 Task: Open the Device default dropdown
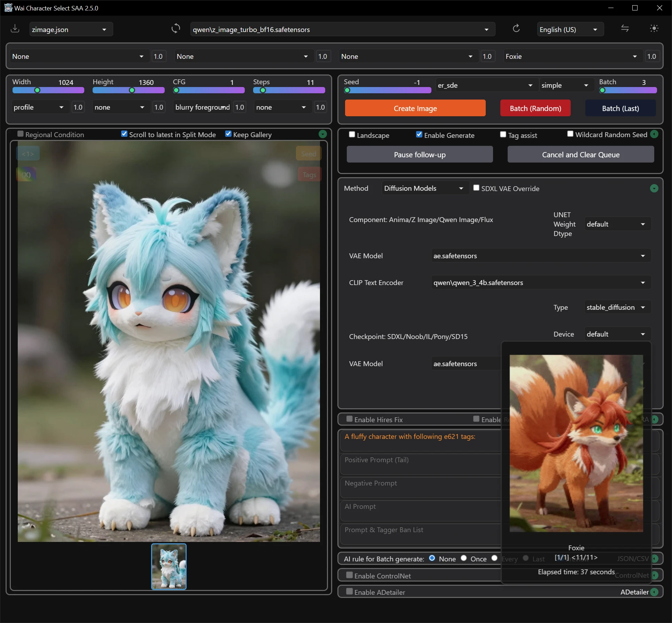click(617, 334)
